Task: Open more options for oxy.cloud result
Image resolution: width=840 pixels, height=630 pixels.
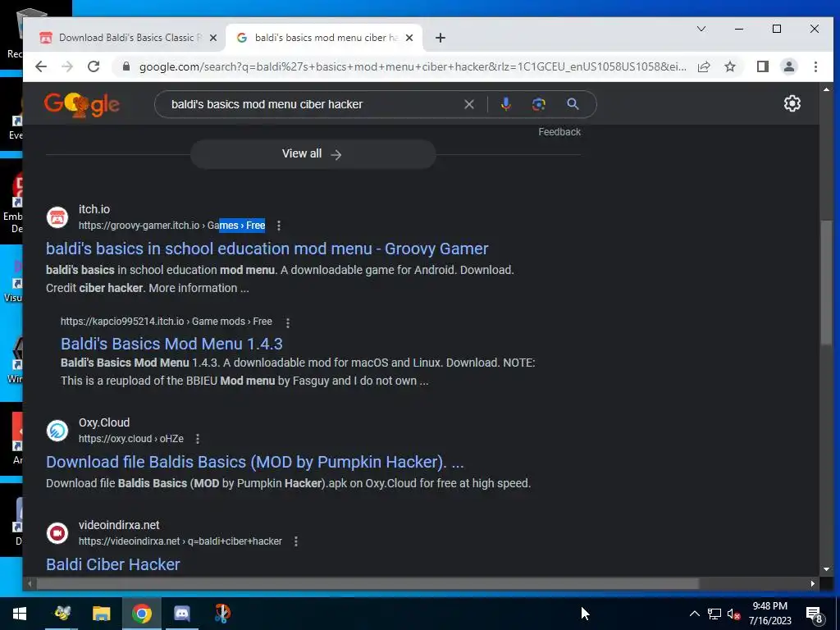Action: click(x=198, y=439)
